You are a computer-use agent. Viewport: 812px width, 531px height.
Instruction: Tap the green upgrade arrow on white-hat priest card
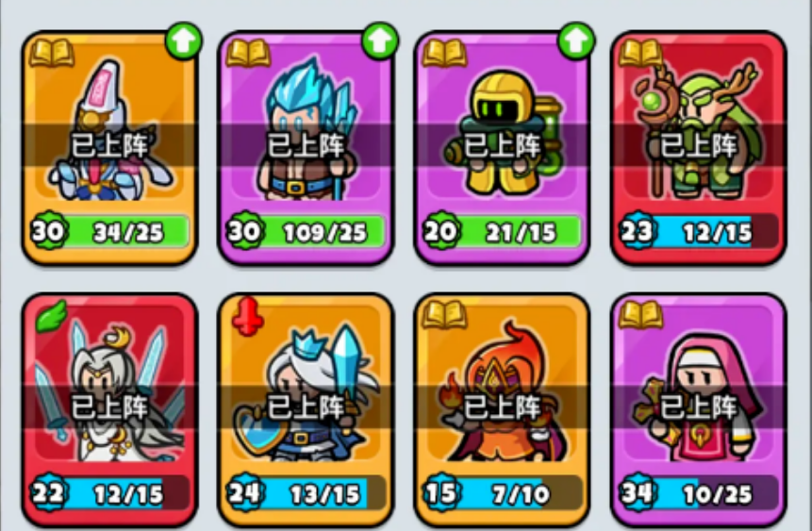click(x=183, y=41)
